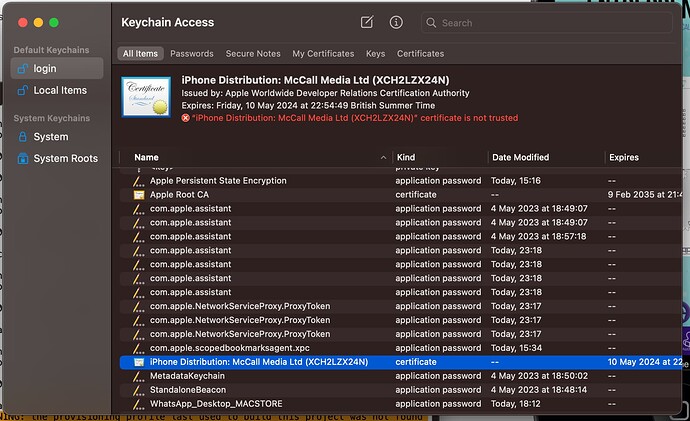
Task: Focus the Search field
Action: tap(547, 23)
